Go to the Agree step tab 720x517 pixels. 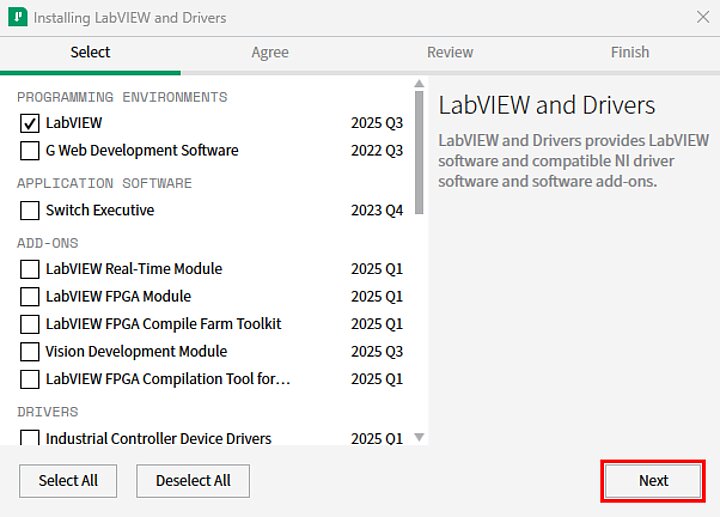(270, 52)
